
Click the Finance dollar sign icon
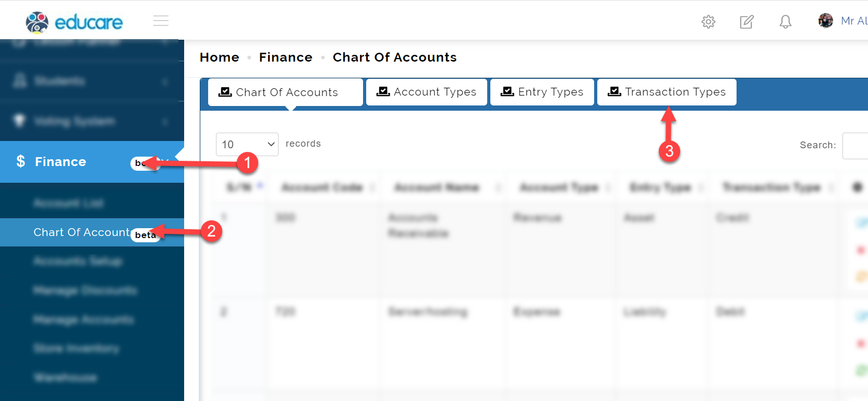(20, 161)
